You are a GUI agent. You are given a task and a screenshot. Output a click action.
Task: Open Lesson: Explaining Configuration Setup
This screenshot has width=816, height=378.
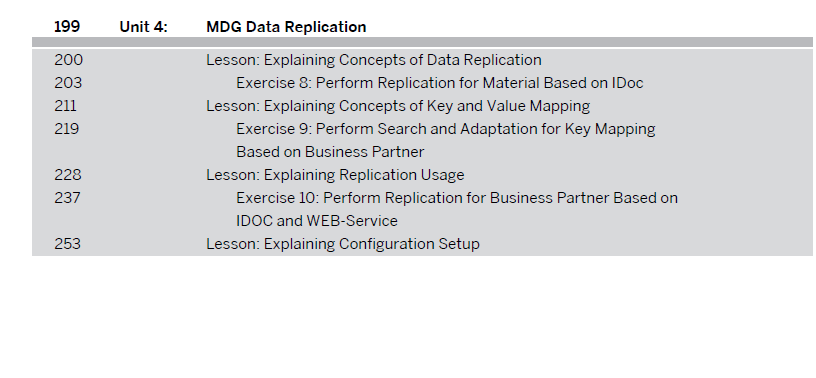pyautogui.click(x=343, y=244)
